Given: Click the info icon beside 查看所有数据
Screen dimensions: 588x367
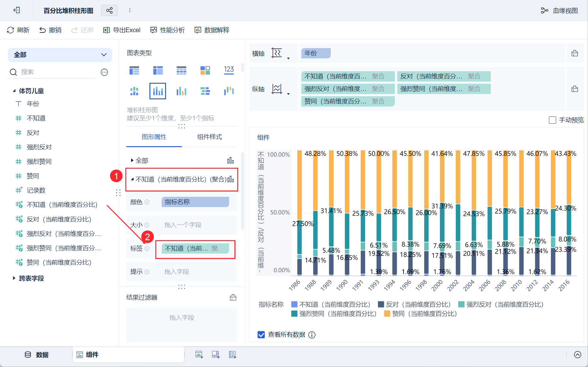Looking at the screenshot, I should pyautogui.click(x=312, y=335).
